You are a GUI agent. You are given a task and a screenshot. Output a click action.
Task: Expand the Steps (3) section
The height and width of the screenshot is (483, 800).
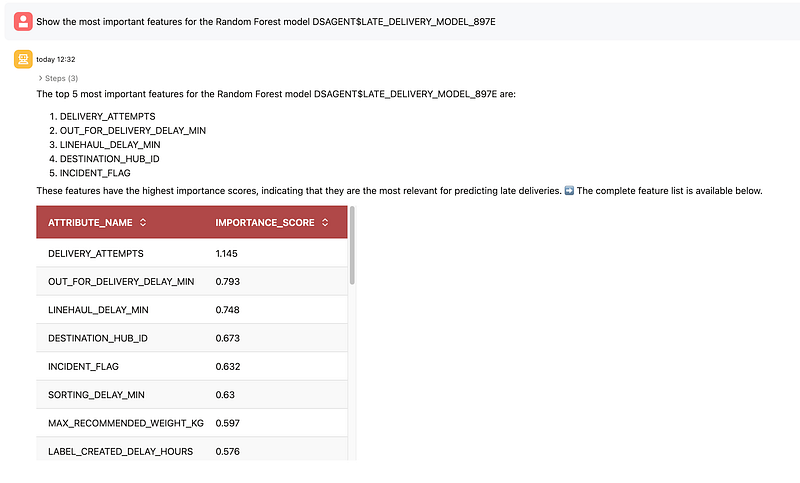[58, 78]
